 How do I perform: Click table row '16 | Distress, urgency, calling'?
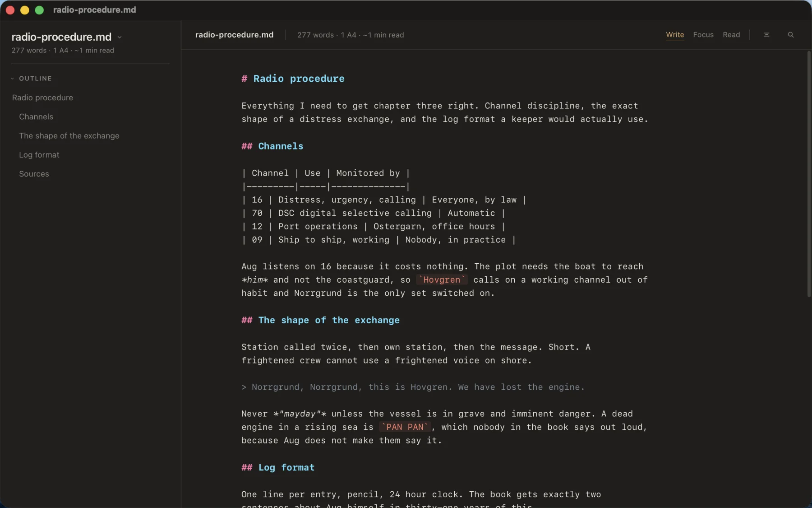click(384, 200)
